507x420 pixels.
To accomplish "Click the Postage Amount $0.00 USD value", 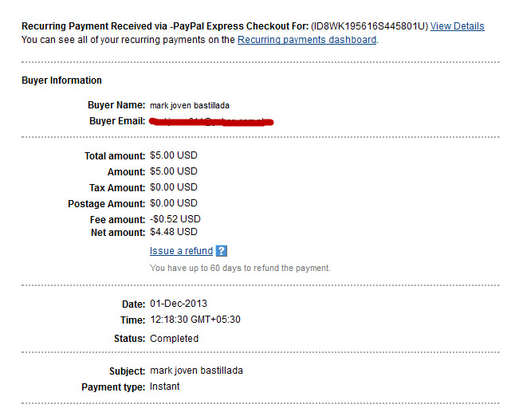I will point(174,203).
